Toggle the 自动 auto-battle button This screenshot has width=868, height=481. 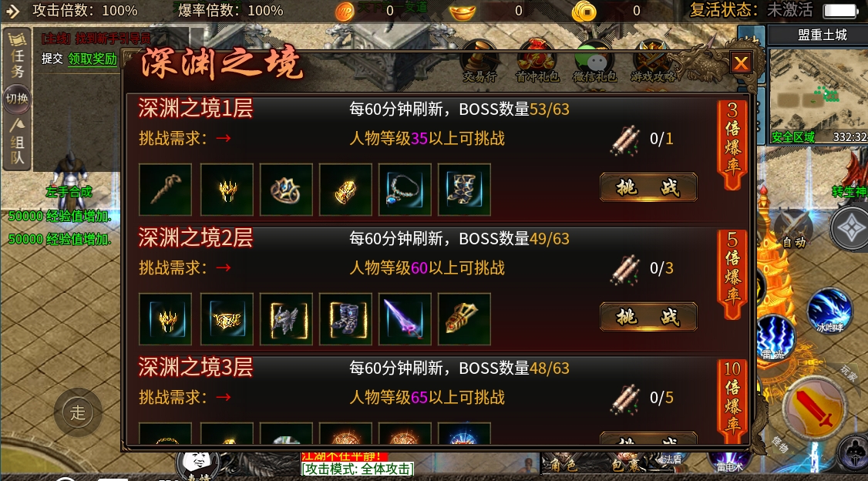pyautogui.click(x=792, y=231)
